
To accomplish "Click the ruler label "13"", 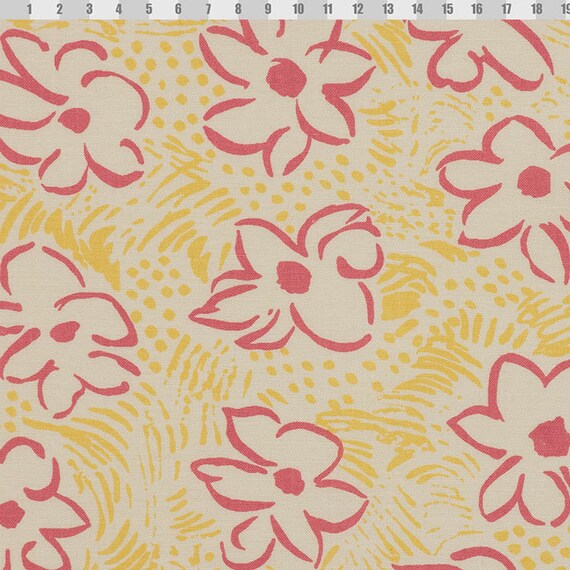I will coord(388,9).
